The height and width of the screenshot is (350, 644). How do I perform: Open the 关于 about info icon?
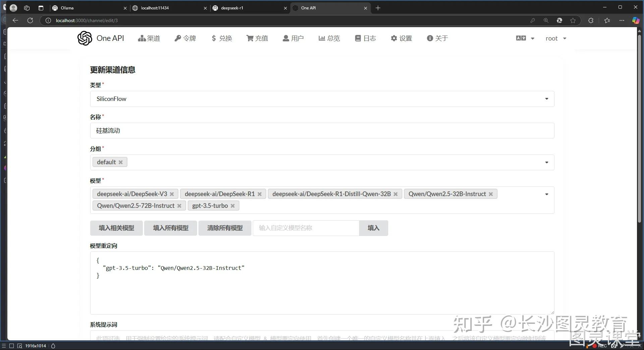tap(430, 38)
